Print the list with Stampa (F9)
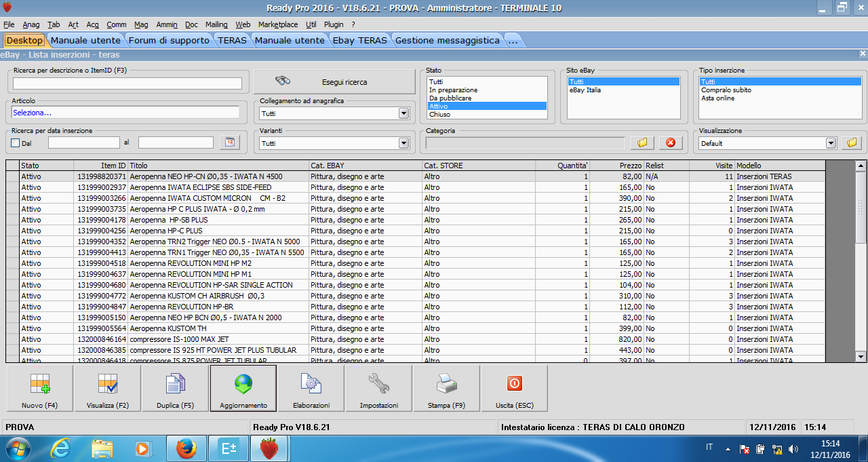Viewport: 868px width, 462px height. 447,389
